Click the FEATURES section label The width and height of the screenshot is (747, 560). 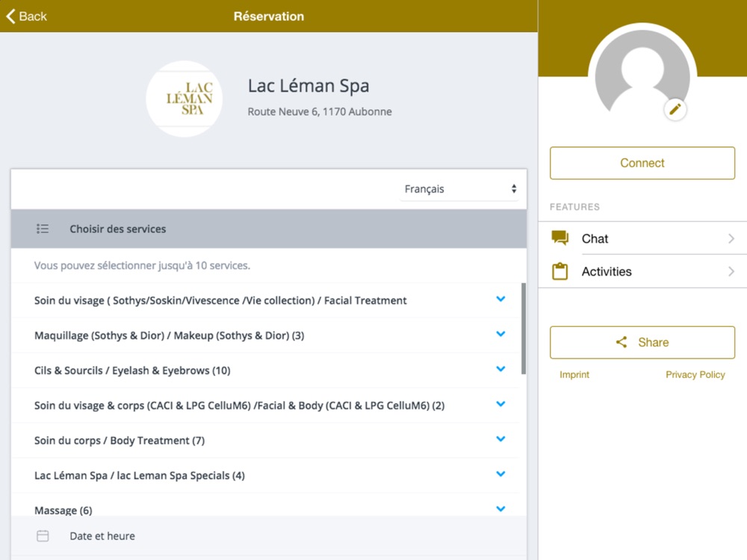tap(574, 207)
